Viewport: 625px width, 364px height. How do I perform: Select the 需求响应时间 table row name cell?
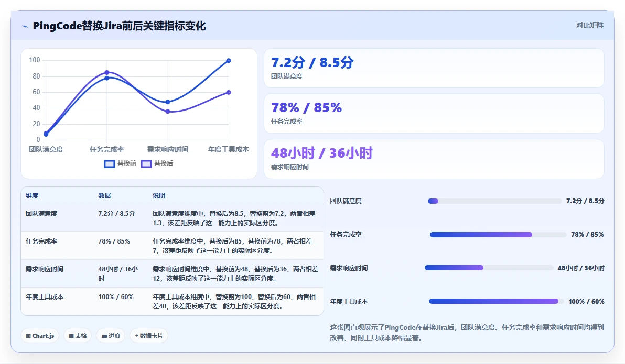tap(45, 269)
